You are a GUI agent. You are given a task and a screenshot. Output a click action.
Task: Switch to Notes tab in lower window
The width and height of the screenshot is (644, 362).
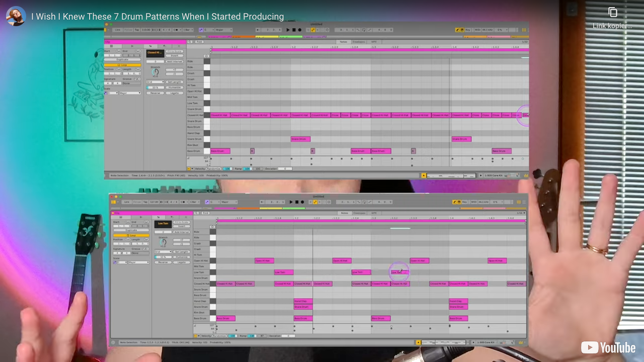[x=345, y=213]
